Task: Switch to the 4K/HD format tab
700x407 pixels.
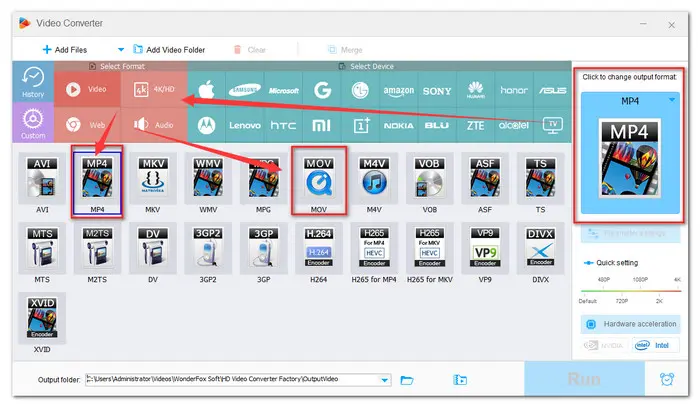Action: pyautogui.click(x=154, y=89)
